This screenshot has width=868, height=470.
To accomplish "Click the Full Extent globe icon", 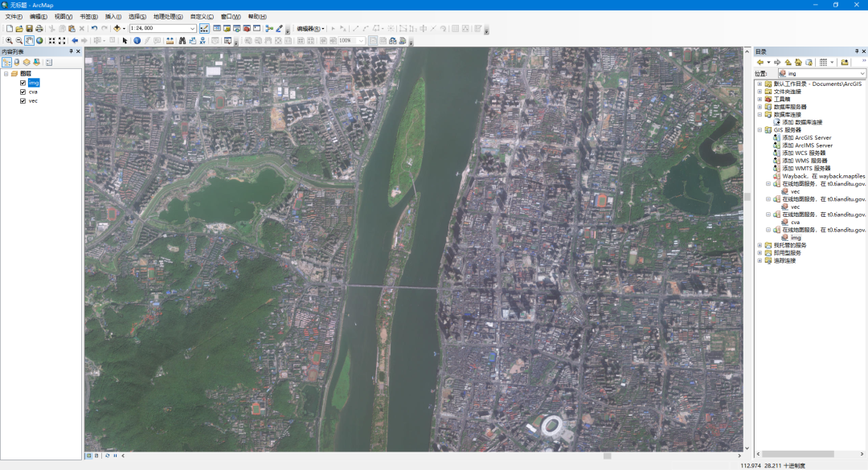I will click(39, 40).
